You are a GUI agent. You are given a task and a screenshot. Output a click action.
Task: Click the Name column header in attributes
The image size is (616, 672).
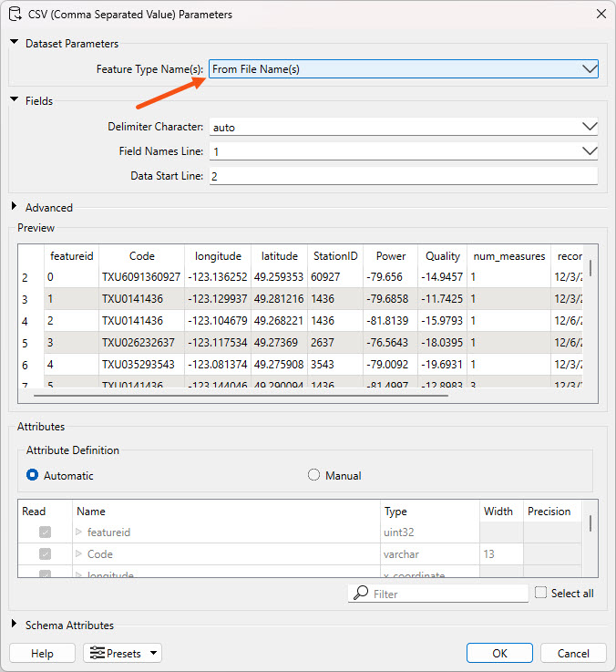point(226,511)
